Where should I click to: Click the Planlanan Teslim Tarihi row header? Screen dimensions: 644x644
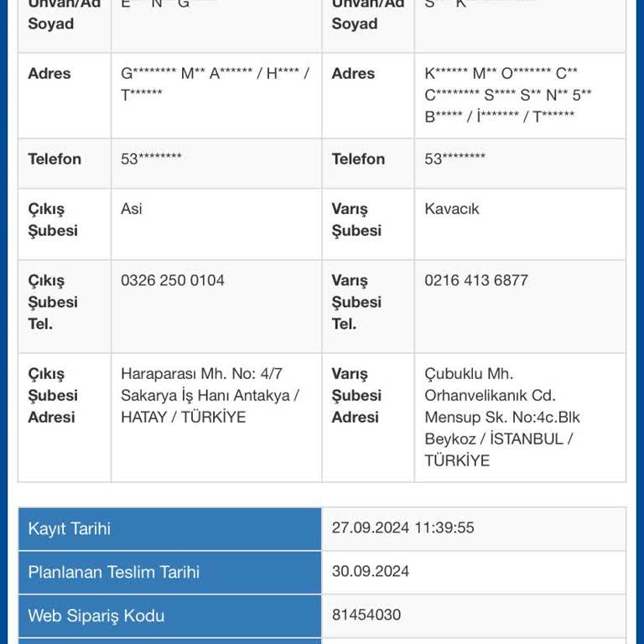(114, 572)
